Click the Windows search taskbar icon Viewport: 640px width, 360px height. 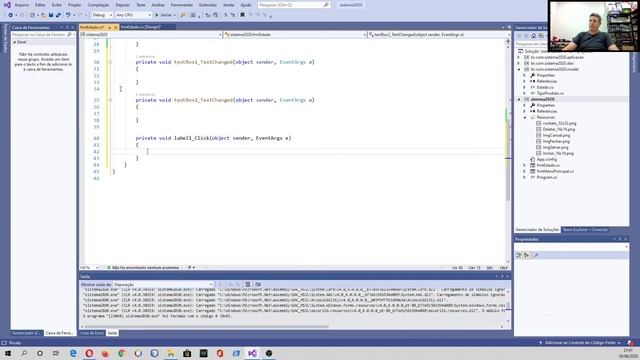[x=24, y=353]
